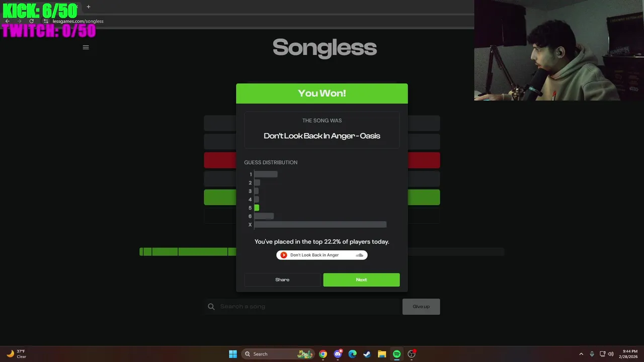Open Discord from the taskbar
The width and height of the screenshot is (644, 362).
338,354
